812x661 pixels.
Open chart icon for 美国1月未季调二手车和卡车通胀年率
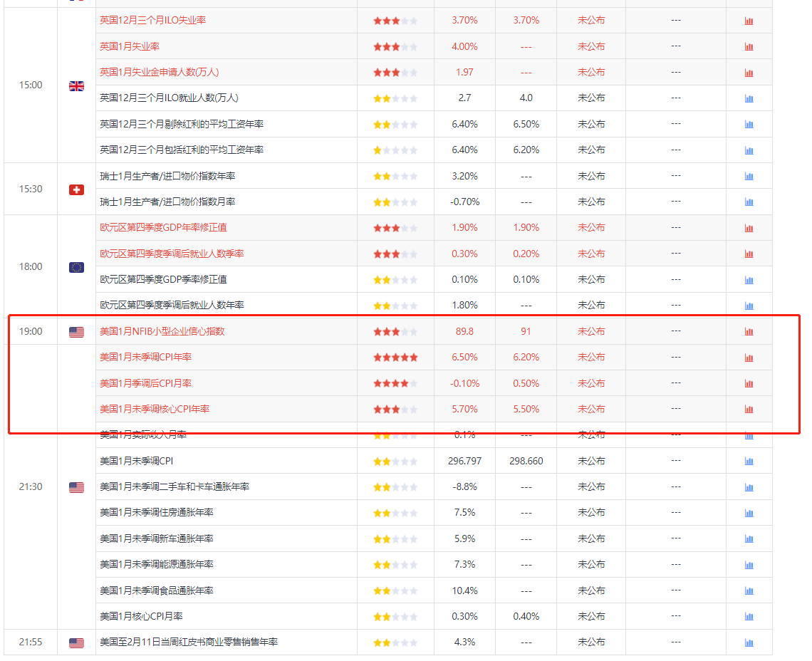click(749, 487)
